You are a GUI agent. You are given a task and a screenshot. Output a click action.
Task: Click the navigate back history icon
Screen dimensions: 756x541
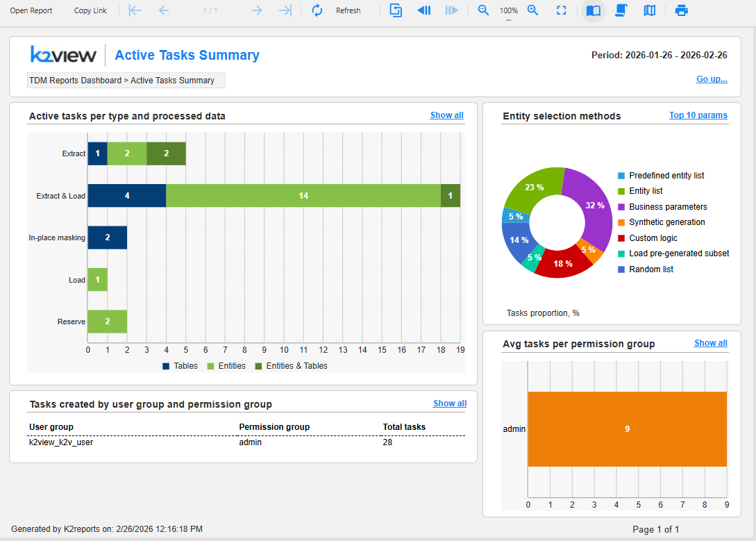pyautogui.click(x=423, y=10)
